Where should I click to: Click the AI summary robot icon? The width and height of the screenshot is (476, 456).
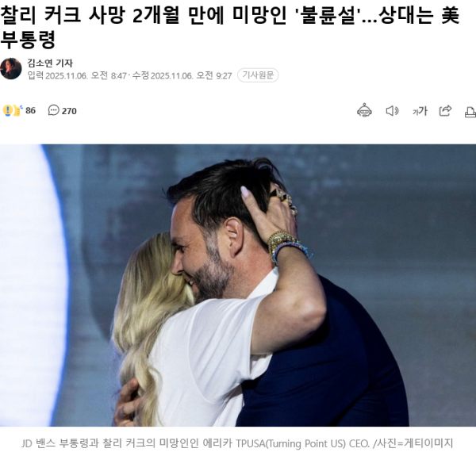click(364, 110)
